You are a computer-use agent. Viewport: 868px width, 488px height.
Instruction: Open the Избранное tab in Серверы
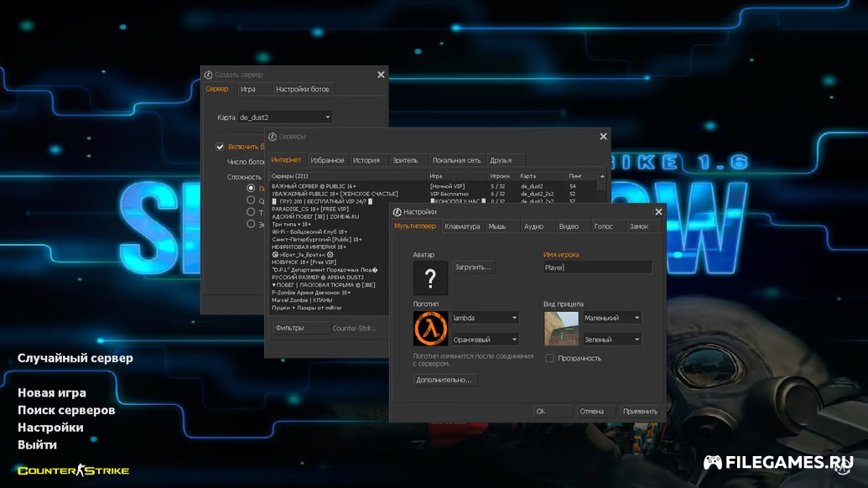(x=327, y=160)
